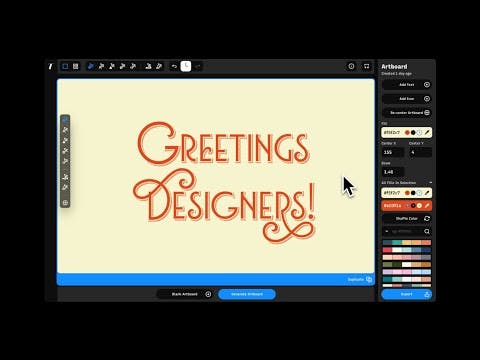Click the icon next to Re-center Artboard
The height and width of the screenshot is (360, 480).
[427, 113]
